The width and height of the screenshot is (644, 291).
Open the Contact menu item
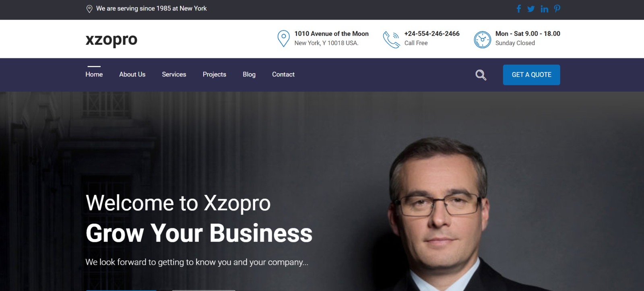coord(283,74)
